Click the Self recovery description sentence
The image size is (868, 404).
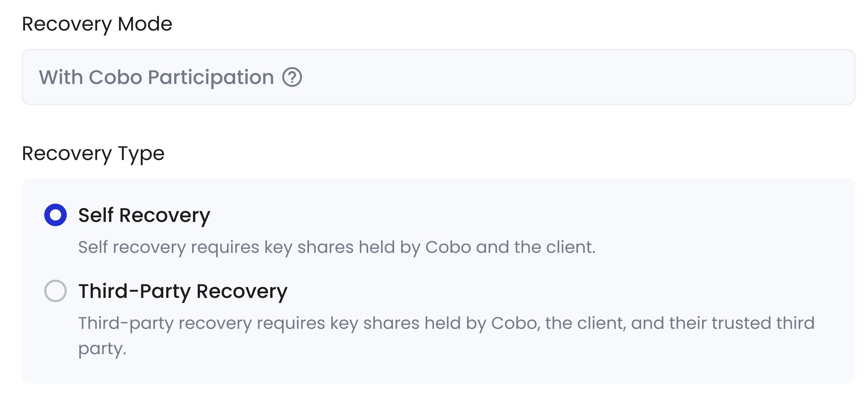click(x=337, y=247)
